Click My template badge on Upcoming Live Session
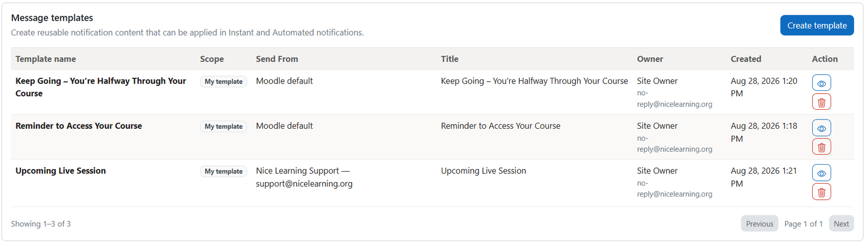The width and height of the screenshot is (868, 244). [224, 172]
